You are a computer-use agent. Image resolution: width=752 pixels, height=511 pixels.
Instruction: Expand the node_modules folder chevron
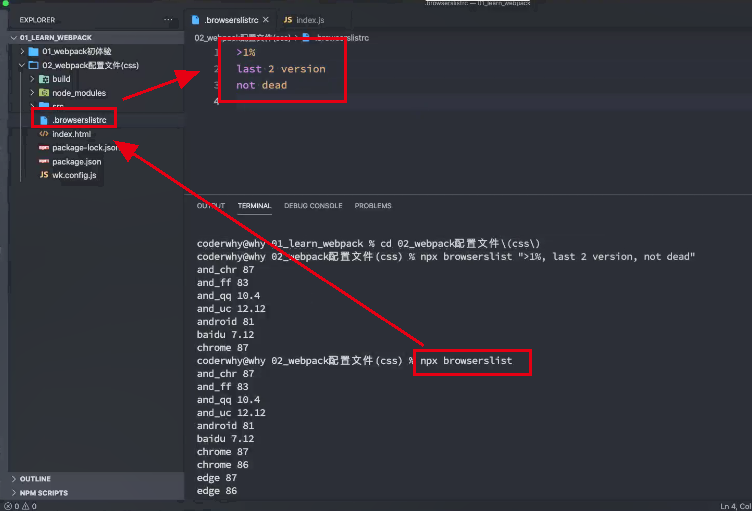pyautogui.click(x=32, y=93)
